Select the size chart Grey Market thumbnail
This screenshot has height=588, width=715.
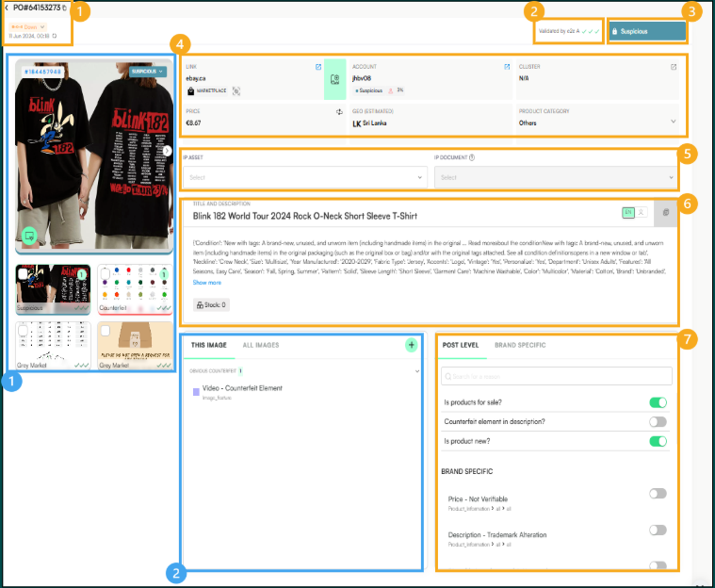click(53, 346)
